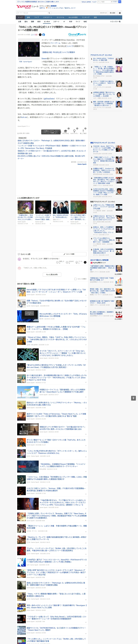Screen dimensions: 138x644
Task: Open the ライブ navigation tab
Action: [37, 17]
